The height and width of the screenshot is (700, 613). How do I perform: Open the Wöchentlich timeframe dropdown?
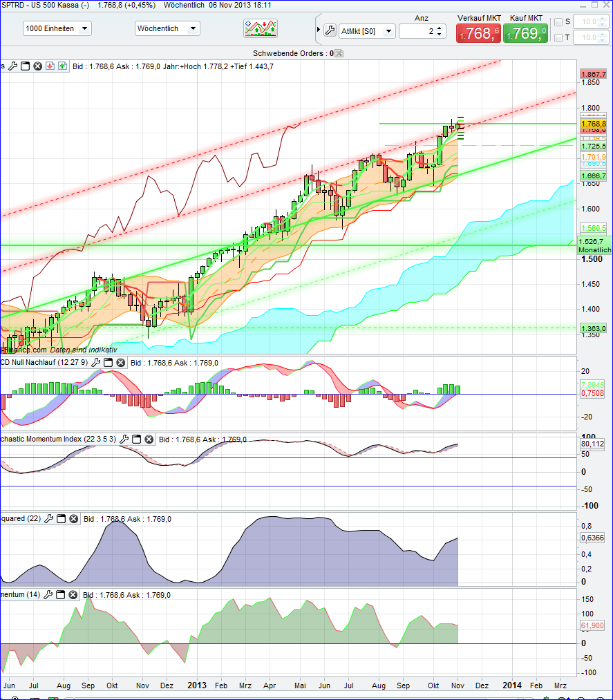click(166, 28)
